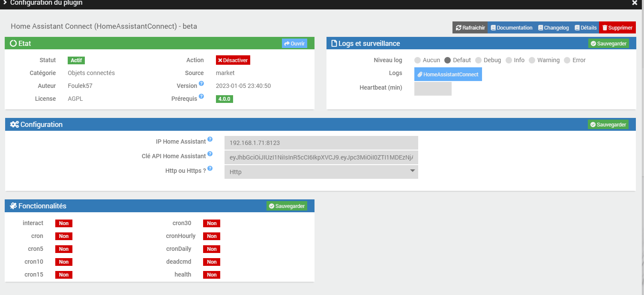
Task: Focus the Clé API Home Assistant field
Action: click(321, 157)
